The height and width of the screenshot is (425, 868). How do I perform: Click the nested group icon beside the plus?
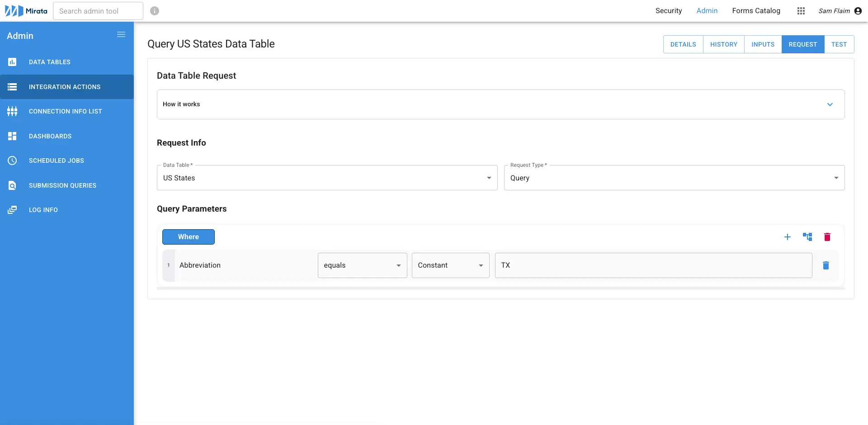click(808, 236)
